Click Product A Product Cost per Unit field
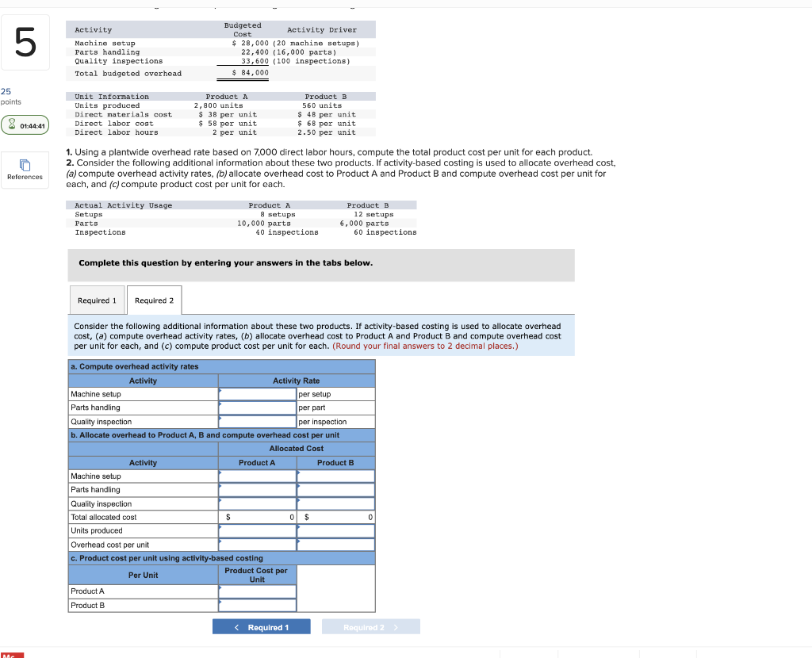Screen dimensions: 812x658 click(x=257, y=591)
